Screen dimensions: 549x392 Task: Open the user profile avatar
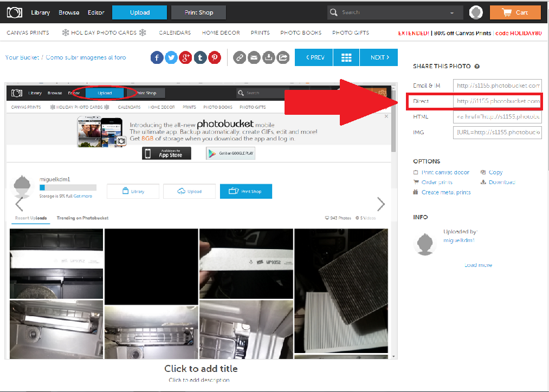click(x=476, y=12)
